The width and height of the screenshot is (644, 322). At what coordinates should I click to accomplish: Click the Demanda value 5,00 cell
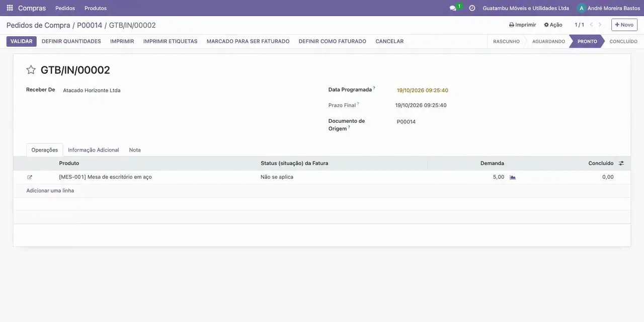click(499, 177)
